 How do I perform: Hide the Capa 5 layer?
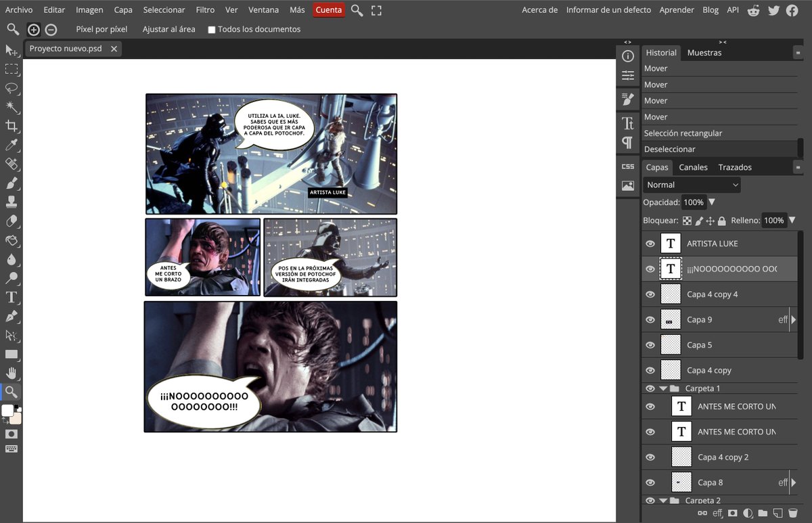click(x=650, y=345)
